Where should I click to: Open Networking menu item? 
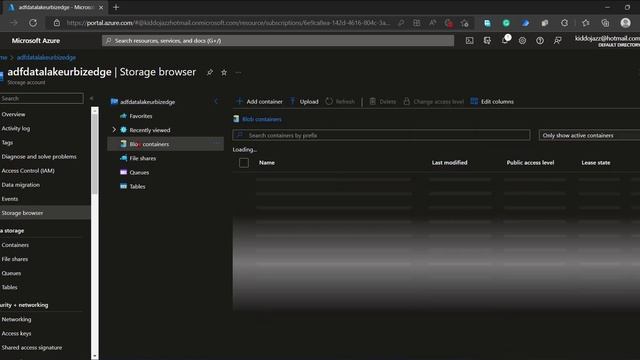16,319
